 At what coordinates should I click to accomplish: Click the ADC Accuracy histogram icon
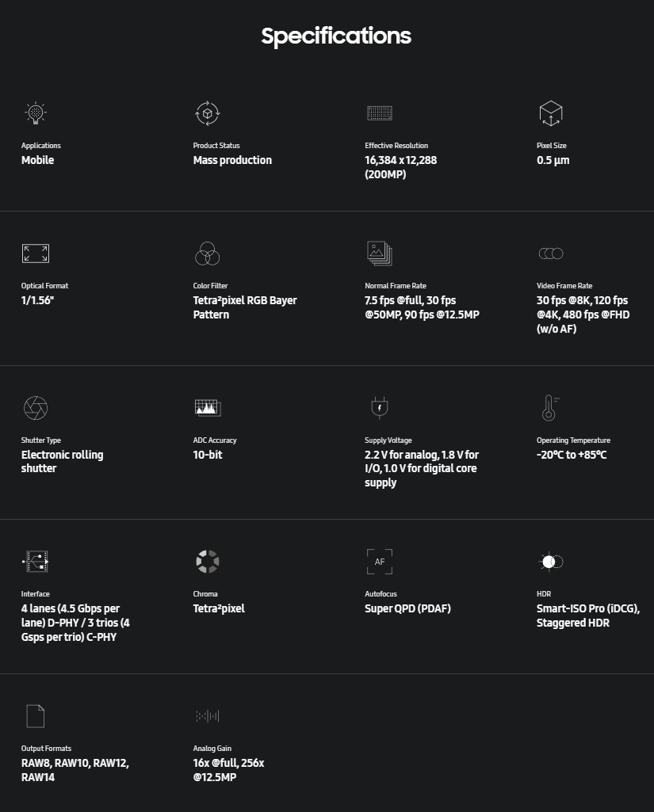point(207,408)
